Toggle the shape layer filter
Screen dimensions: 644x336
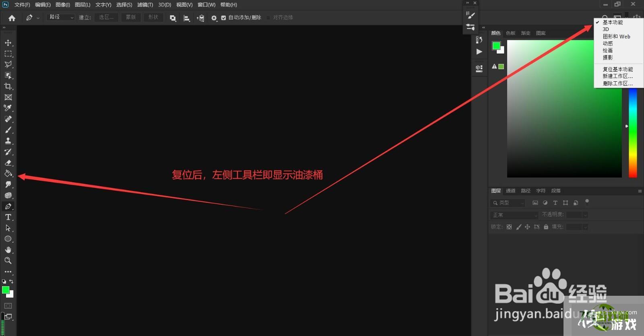pyautogui.click(x=566, y=203)
